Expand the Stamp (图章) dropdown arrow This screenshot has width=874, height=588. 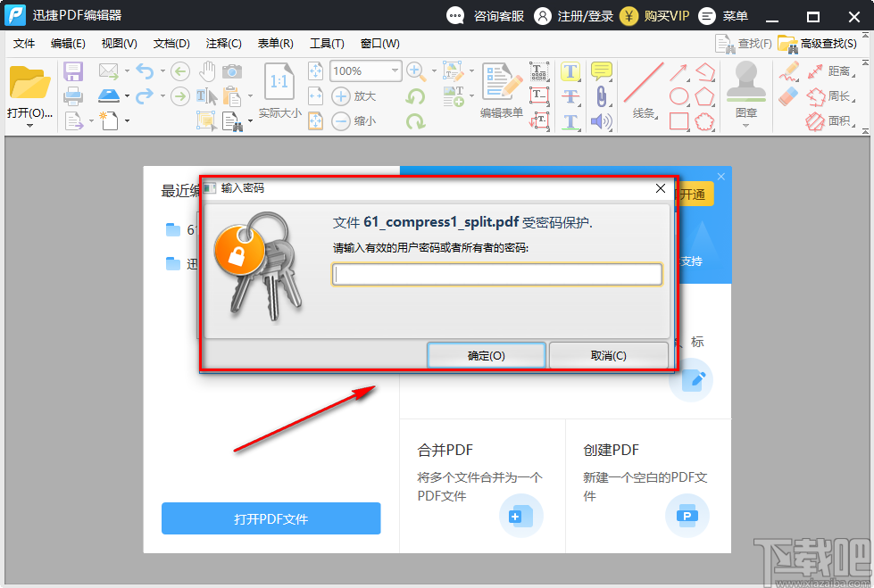(x=745, y=126)
